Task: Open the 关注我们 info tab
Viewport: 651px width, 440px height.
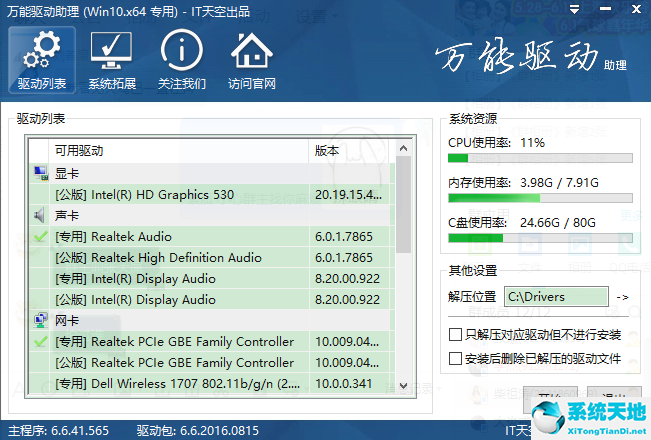Action: coord(182,60)
